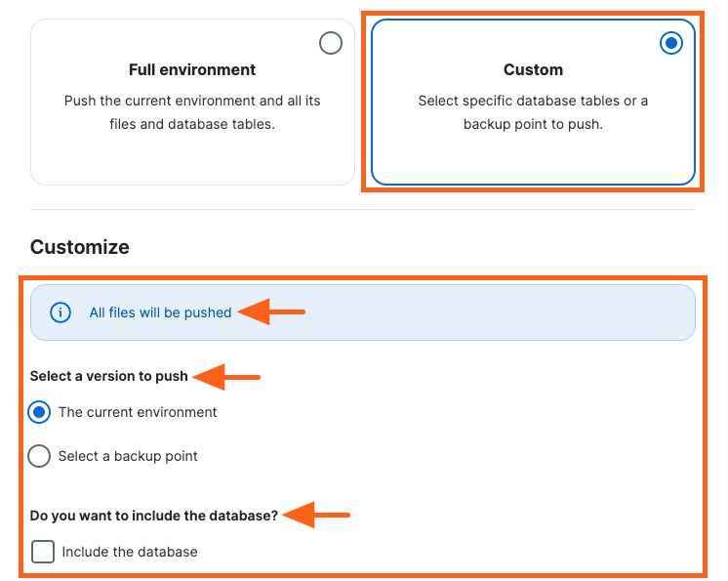
Task: Click the "Include the database" label text
Action: point(130,552)
